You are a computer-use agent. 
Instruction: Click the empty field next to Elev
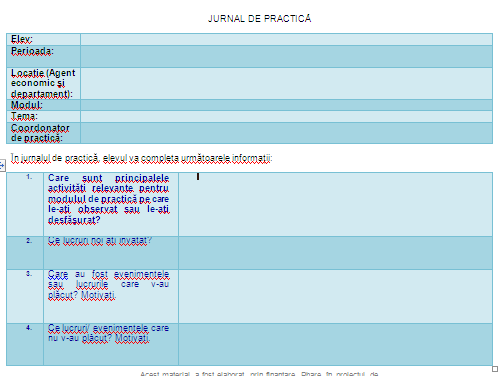pyautogui.click(x=286, y=39)
